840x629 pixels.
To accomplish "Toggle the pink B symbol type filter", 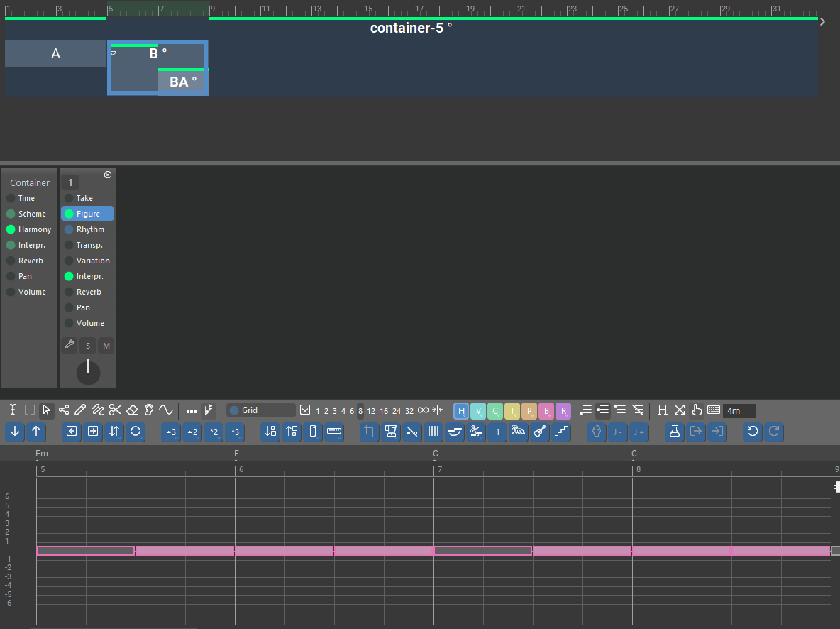I will click(546, 410).
